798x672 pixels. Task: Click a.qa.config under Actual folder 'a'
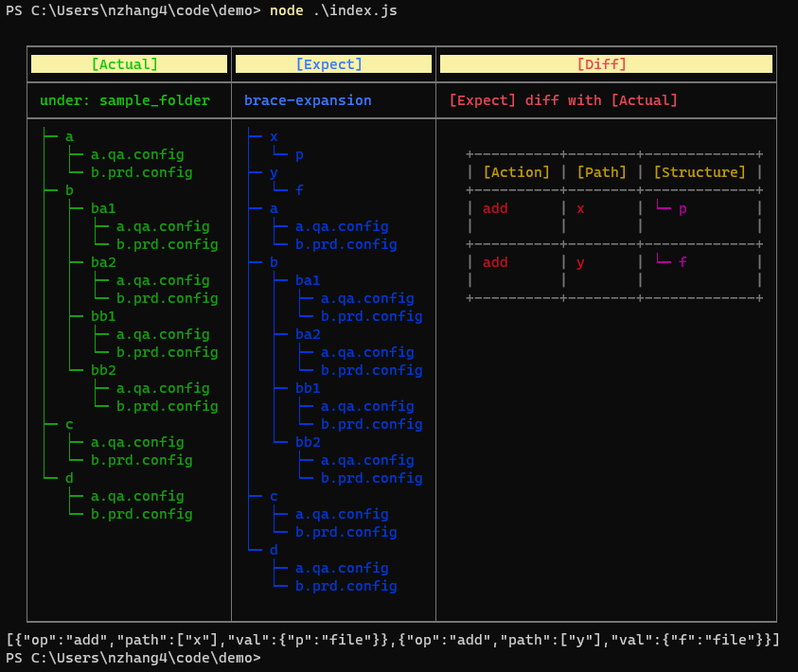pyautogui.click(x=137, y=154)
